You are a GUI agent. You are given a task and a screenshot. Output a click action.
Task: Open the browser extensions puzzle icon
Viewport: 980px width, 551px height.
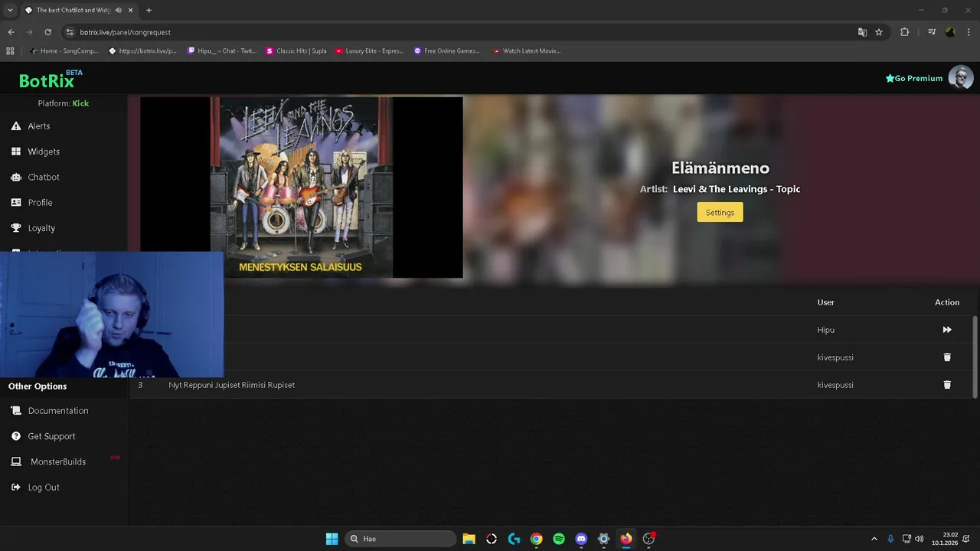tap(904, 32)
